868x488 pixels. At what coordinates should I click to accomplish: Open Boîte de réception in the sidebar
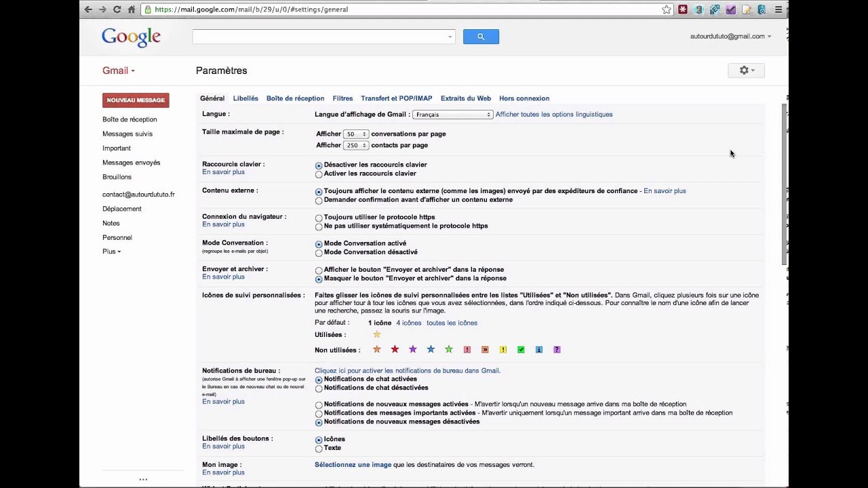click(x=130, y=119)
